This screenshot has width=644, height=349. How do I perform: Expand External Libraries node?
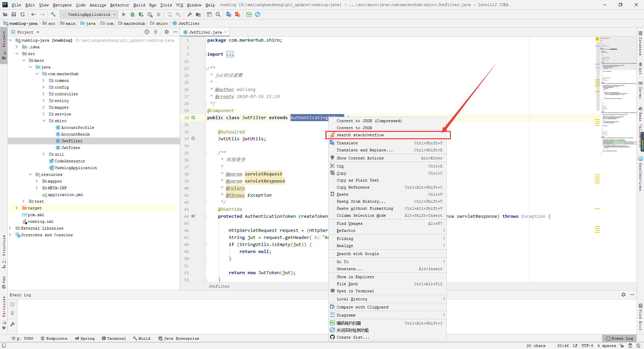click(10, 228)
